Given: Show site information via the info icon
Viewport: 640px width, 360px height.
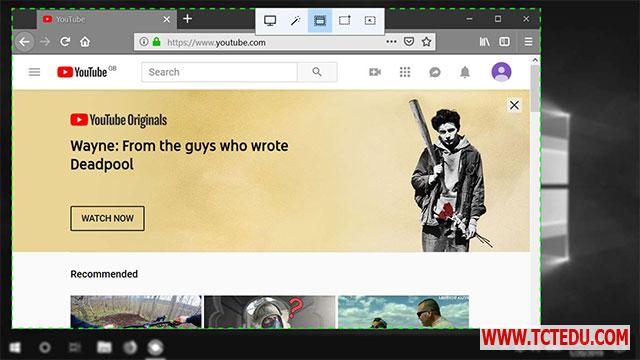Looking at the screenshot, I should 144,42.
